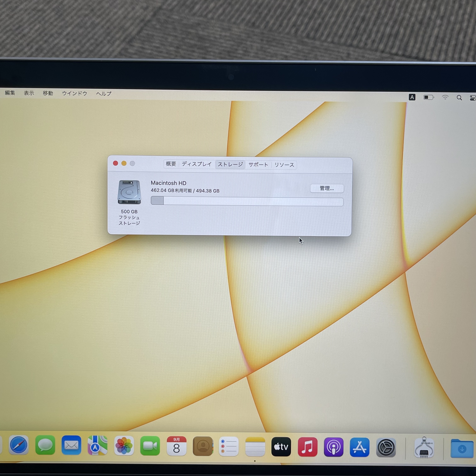The image size is (476, 476).
Task: Click the Spotlight search icon
Action: (x=459, y=98)
